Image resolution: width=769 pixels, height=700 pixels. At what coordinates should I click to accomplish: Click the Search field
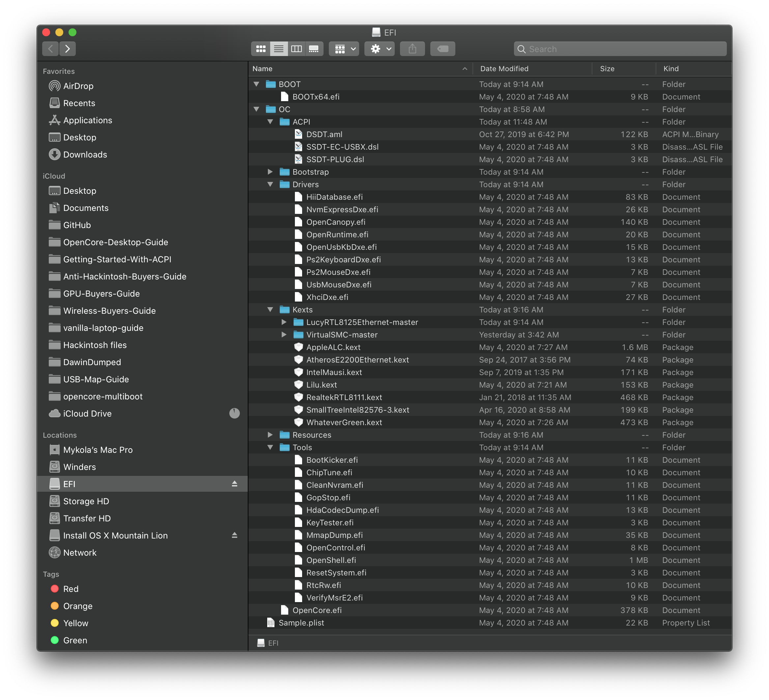coord(621,49)
